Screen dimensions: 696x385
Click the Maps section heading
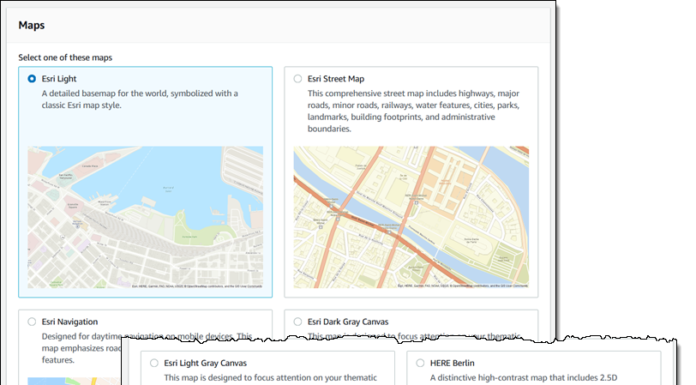32,25
